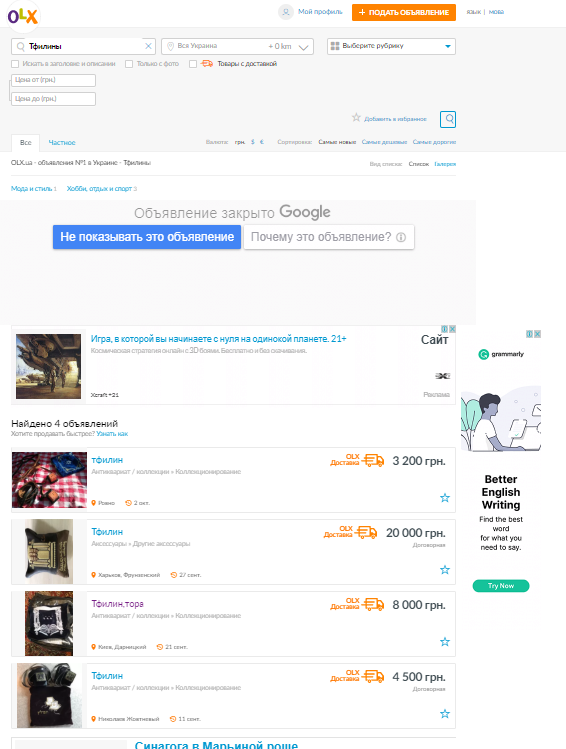Screen dimensions: 566x749
Task: Enable Искать в заголовке и описании checkbox
Action: [x=15, y=64]
